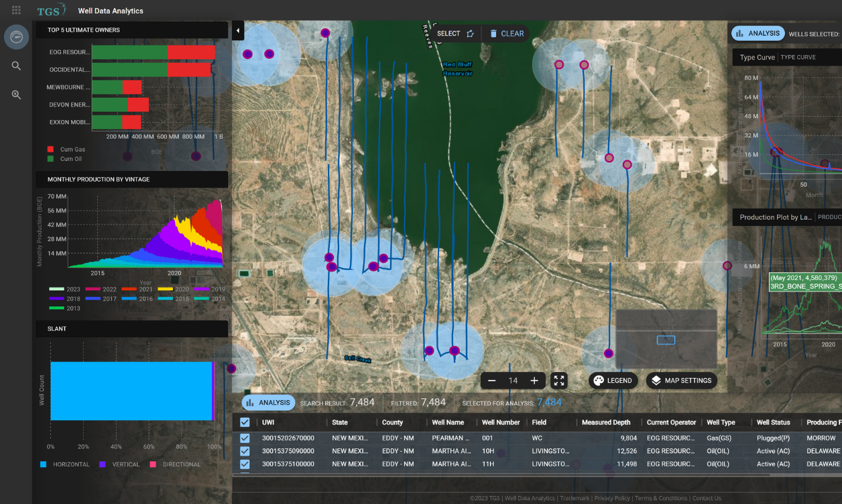This screenshot has width=842, height=504.
Task: Activate the SELECT lasso tool on the map
Action: pos(448,33)
